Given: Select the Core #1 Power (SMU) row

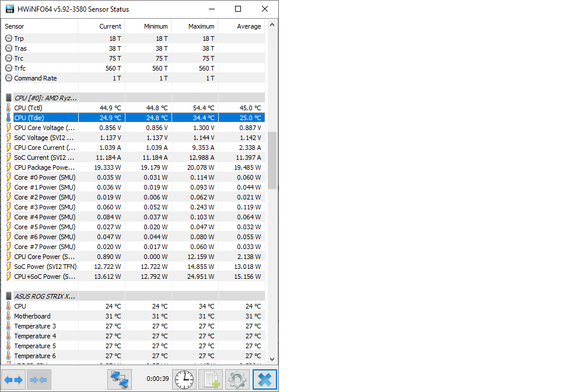Looking at the screenshot, I should [134, 187].
